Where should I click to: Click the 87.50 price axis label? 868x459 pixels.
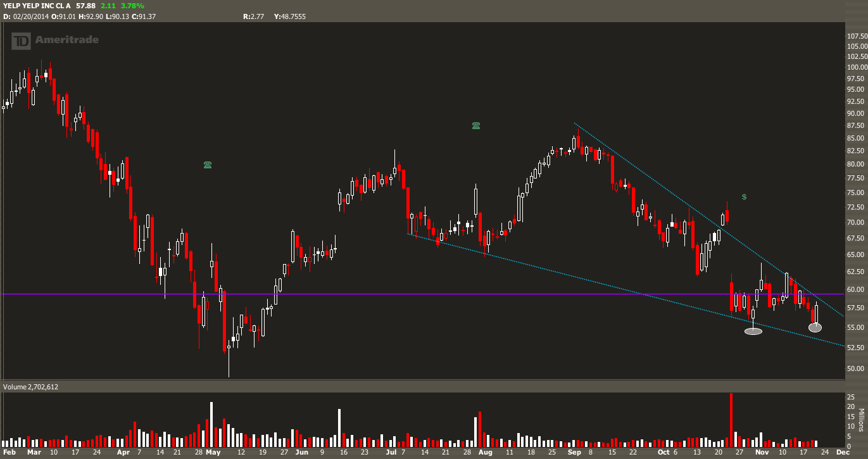(857, 126)
